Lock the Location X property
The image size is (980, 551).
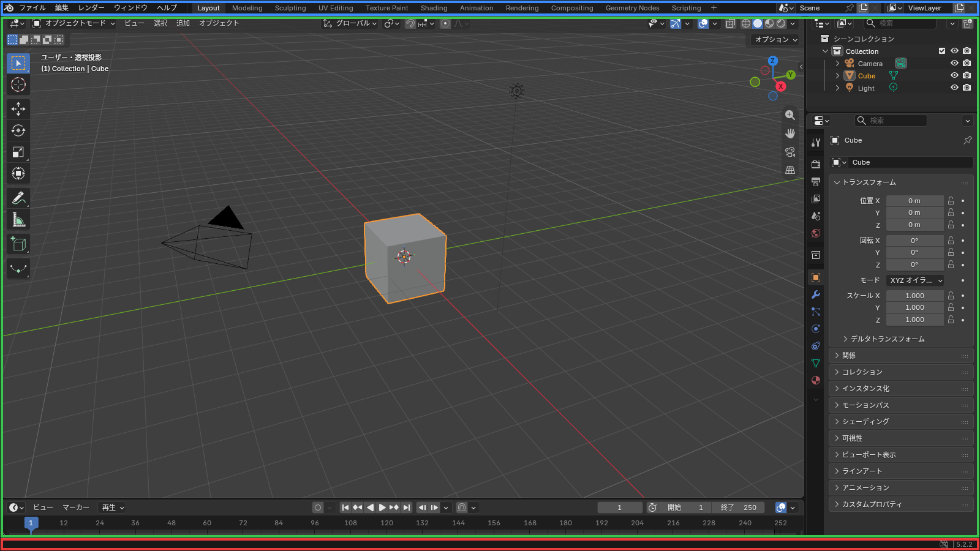(x=951, y=201)
